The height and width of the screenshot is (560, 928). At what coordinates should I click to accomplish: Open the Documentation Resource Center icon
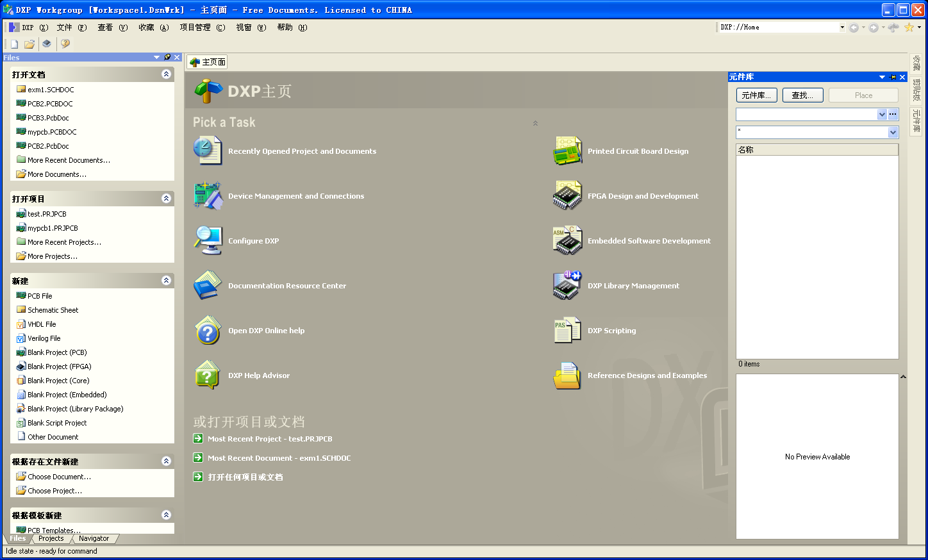[x=208, y=285]
